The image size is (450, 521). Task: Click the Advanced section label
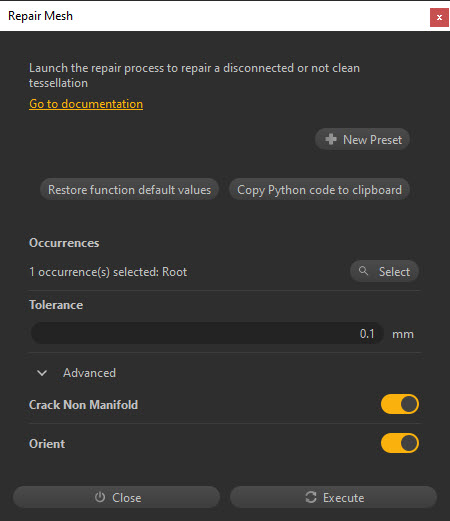pos(89,373)
